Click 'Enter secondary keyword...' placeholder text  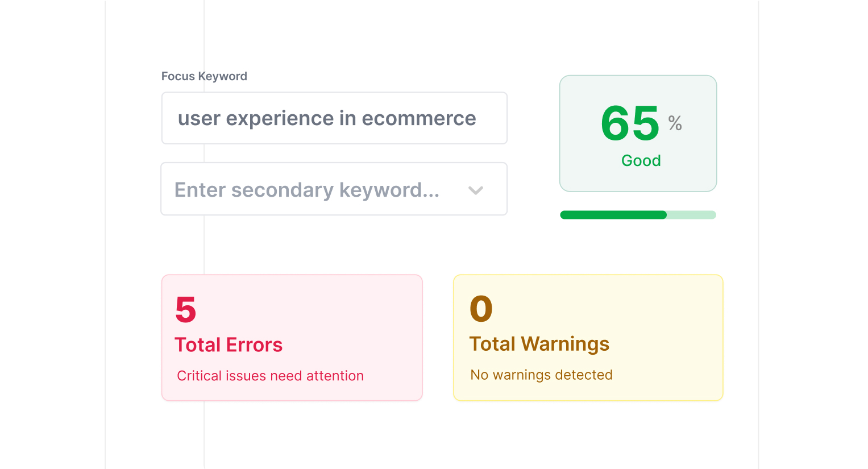point(307,190)
